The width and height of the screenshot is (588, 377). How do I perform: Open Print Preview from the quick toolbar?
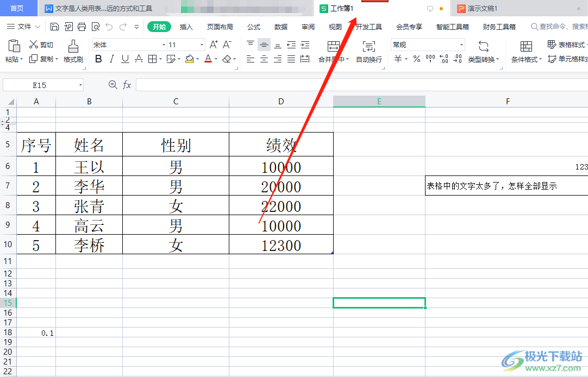point(96,27)
